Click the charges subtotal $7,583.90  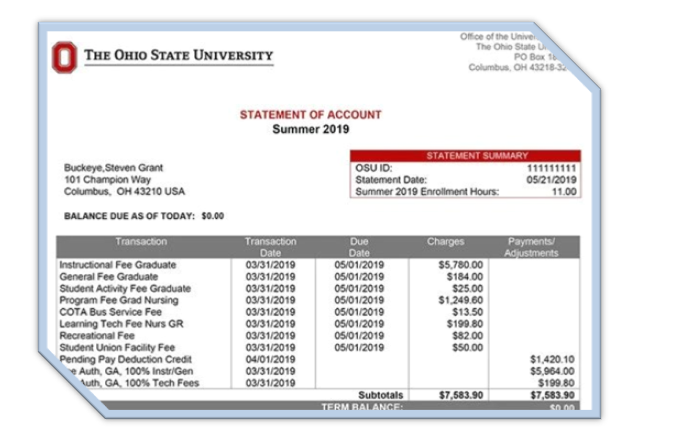click(461, 395)
